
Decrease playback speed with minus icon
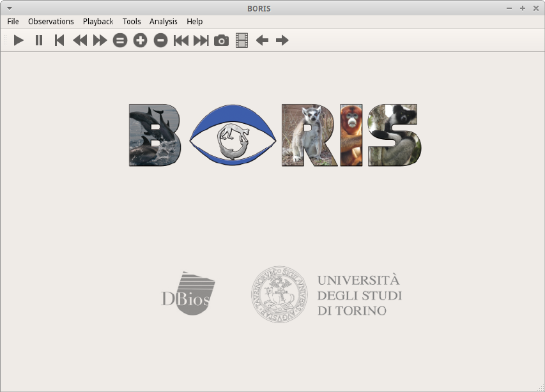(160, 40)
